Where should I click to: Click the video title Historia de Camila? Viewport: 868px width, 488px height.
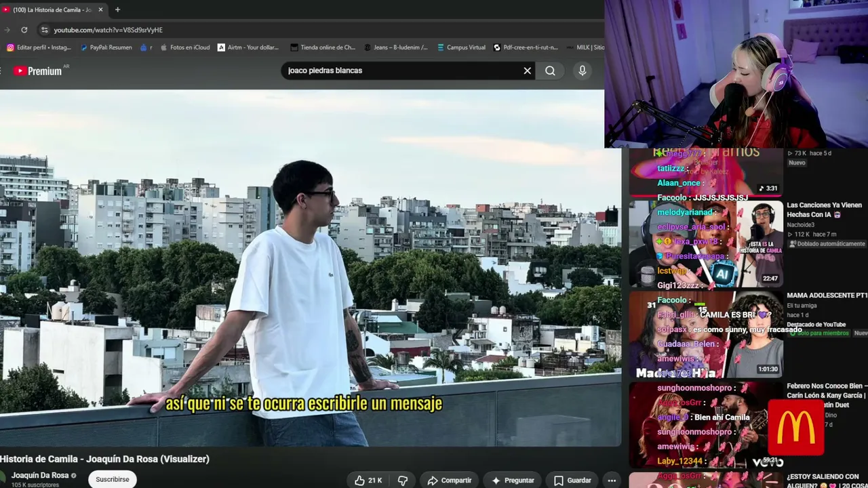104,459
